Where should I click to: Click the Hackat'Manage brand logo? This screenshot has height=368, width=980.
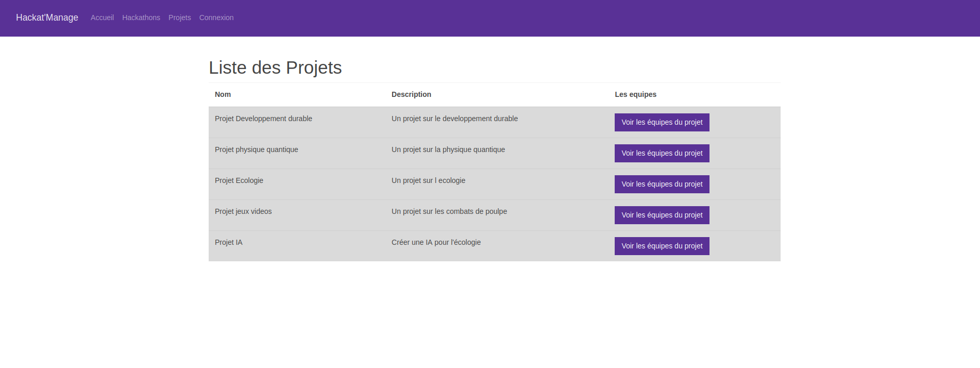coord(47,18)
